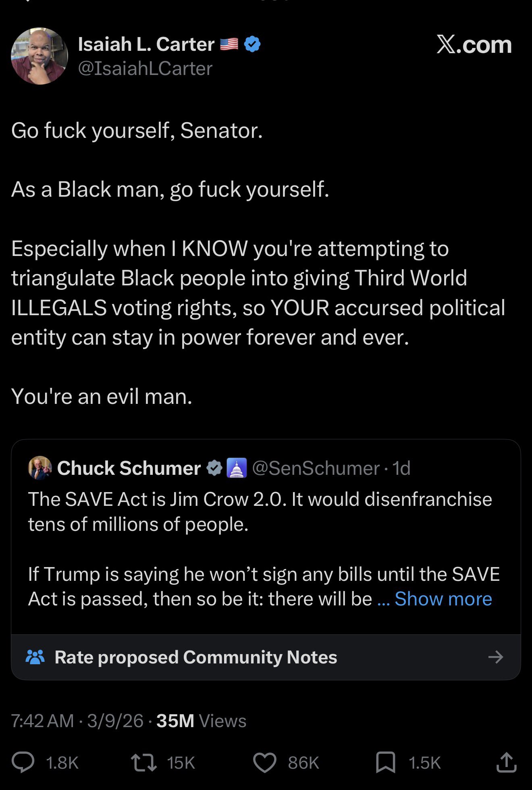Tap the repost arrows icon
Image resolution: width=532 pixels, height=790 pixels.
(x=144, y=762)
